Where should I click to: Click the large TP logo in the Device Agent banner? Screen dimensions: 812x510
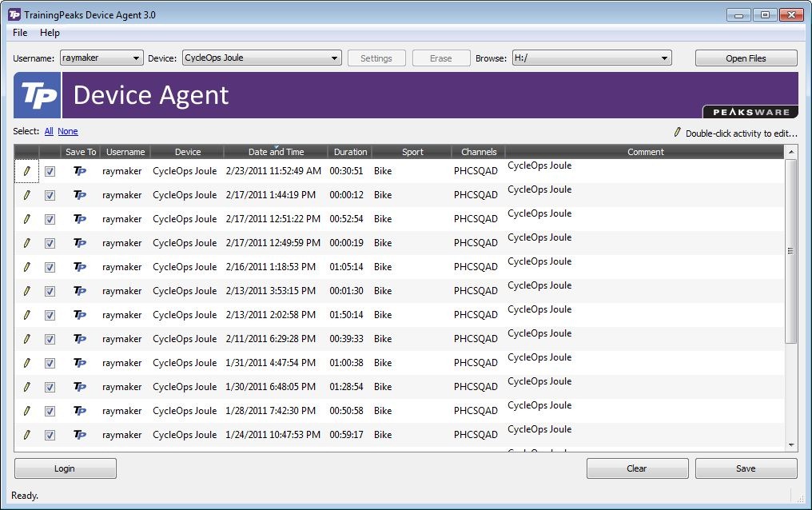(x=38, y=95)
